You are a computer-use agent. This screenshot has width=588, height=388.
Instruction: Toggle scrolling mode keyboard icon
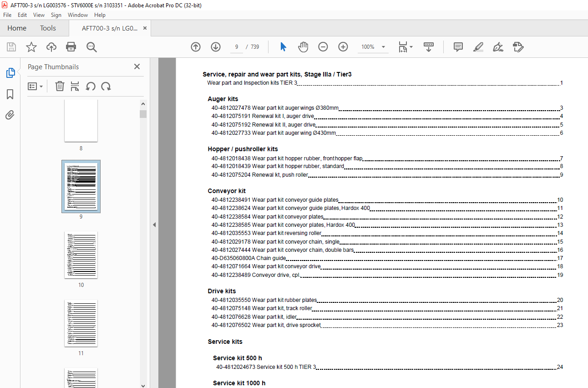(429, 47)
